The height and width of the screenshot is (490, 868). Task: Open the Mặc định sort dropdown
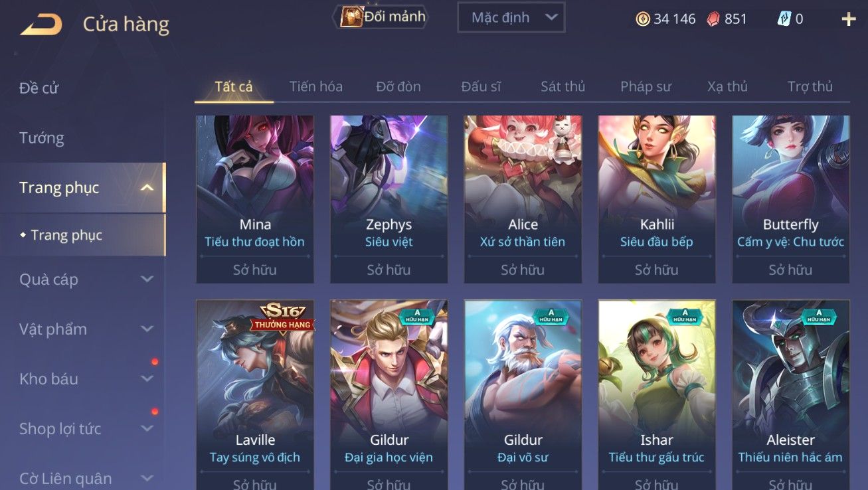511,17
